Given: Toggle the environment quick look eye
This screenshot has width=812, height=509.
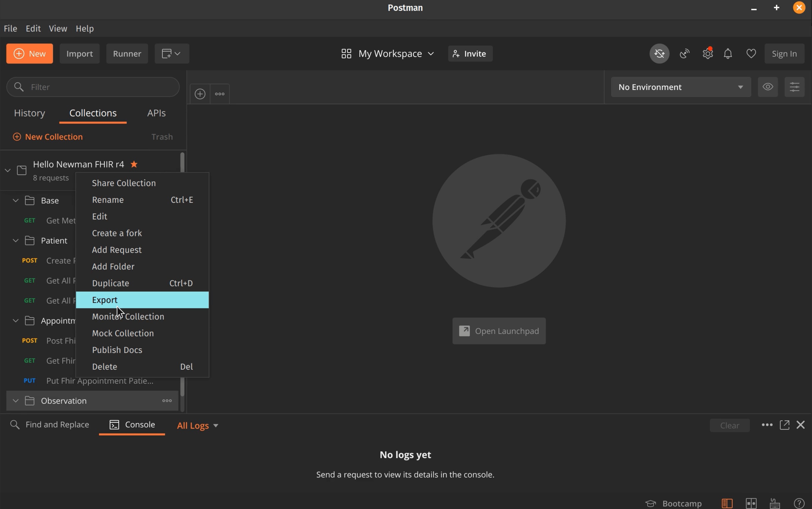Looking at the screenshot, I should 768,87.
